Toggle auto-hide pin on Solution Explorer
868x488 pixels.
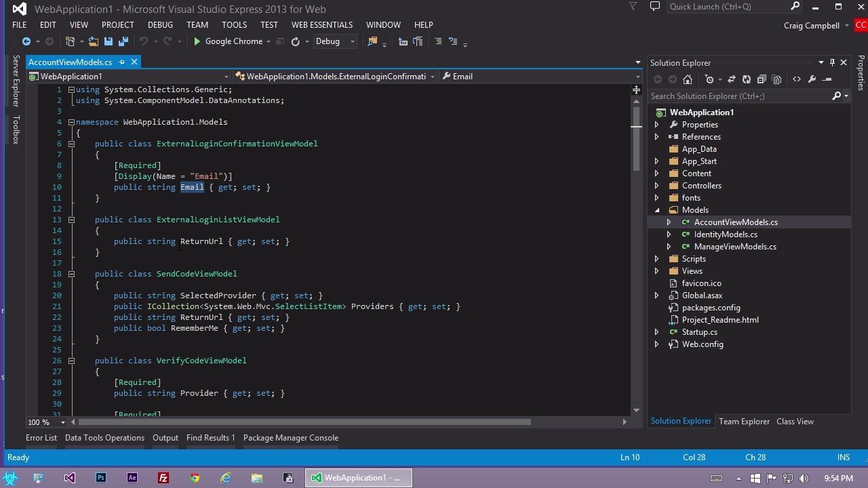click(x=832, y=62)
